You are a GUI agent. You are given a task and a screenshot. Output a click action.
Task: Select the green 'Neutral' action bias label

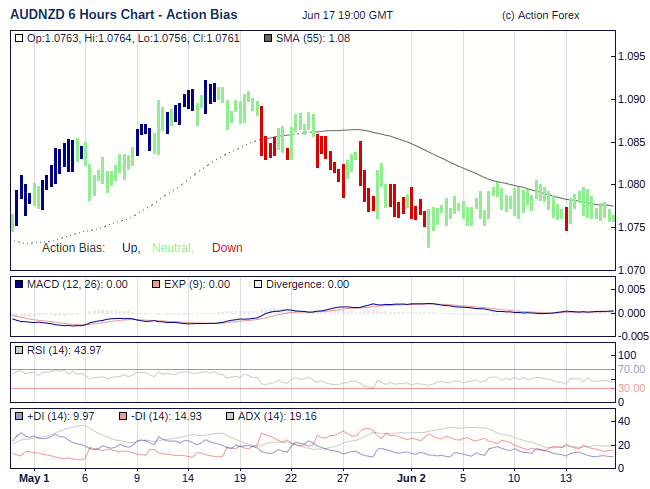pos(172,248)
